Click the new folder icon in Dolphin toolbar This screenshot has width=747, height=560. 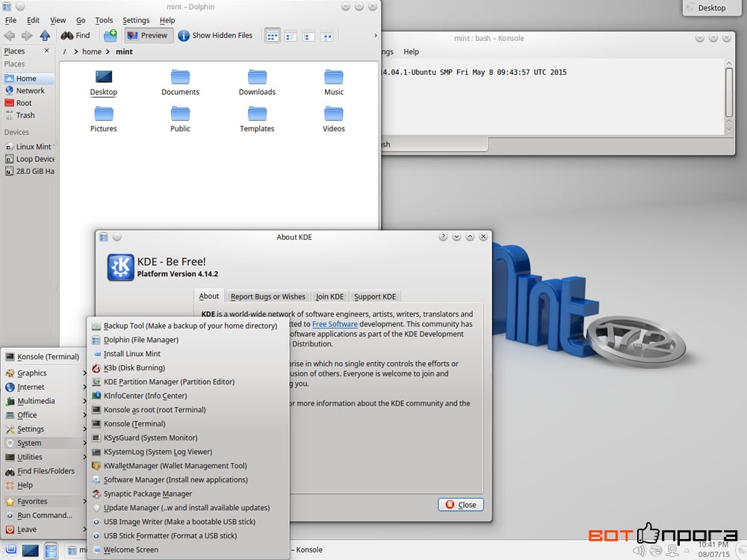110,35
